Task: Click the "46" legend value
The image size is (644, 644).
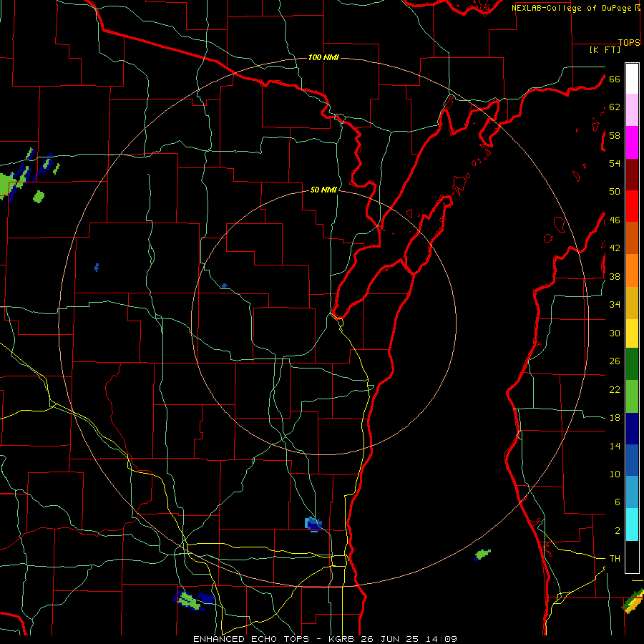Action: point(615,220)
